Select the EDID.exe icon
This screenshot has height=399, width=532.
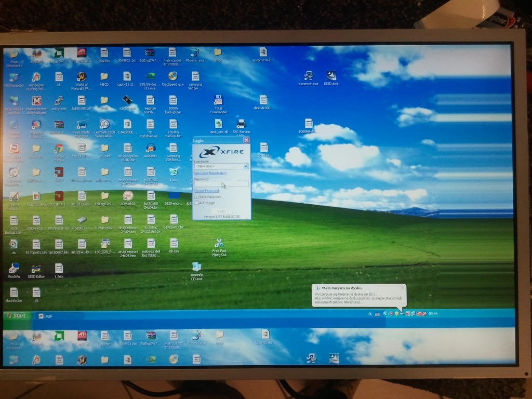click(331, 78)
